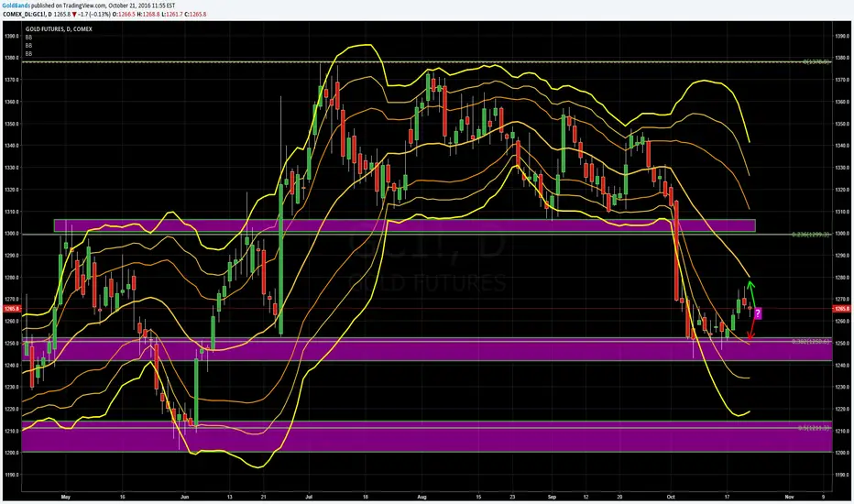Viewport: 854px width, 504px height.
Task: Click the open price O:1266.5
Action: tap(125, 14)
